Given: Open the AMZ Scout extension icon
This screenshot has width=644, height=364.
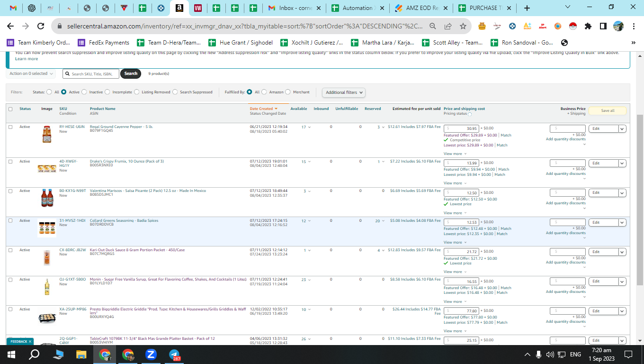Looking at the screenshot, I should click(x=528, y=27).
